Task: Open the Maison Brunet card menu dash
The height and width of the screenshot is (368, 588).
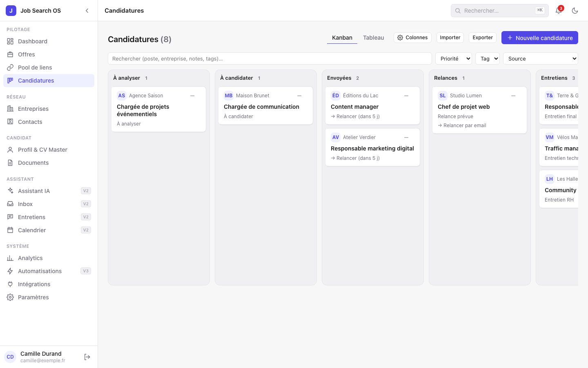Action: coord(299,96)
